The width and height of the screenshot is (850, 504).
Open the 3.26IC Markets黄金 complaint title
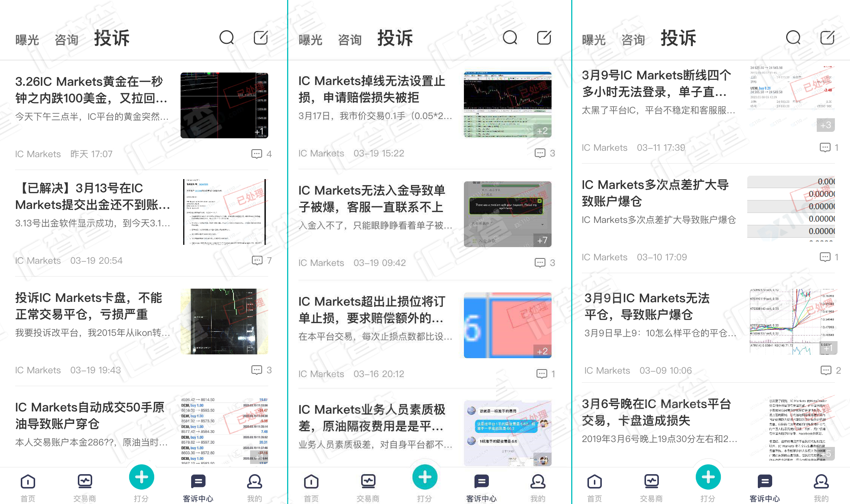(x=91, y=90)
